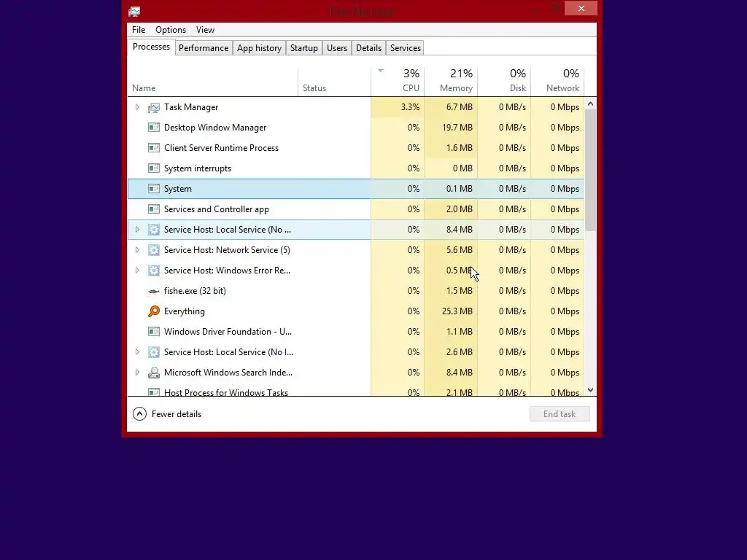Click the gear icon of Service Host: Windows Error Re...
The width and height of the screenshot is (747, 560).
(x=153, y=271)
